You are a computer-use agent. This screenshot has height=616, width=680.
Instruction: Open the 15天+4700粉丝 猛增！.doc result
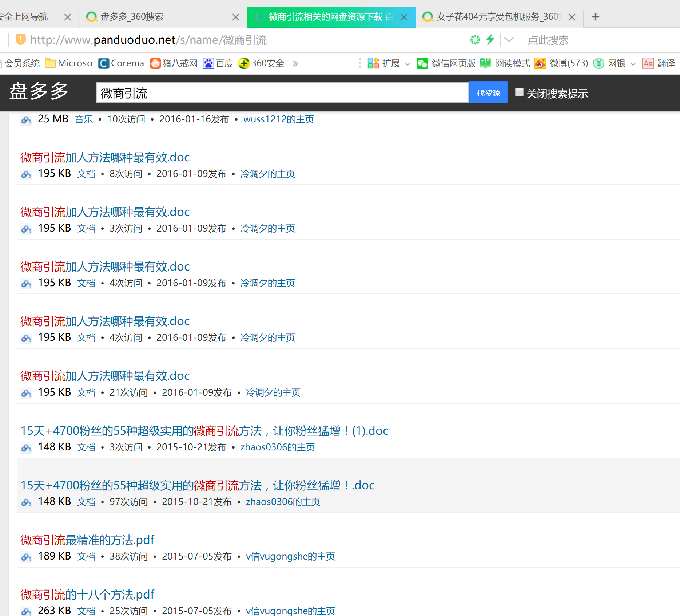point(198,485)
